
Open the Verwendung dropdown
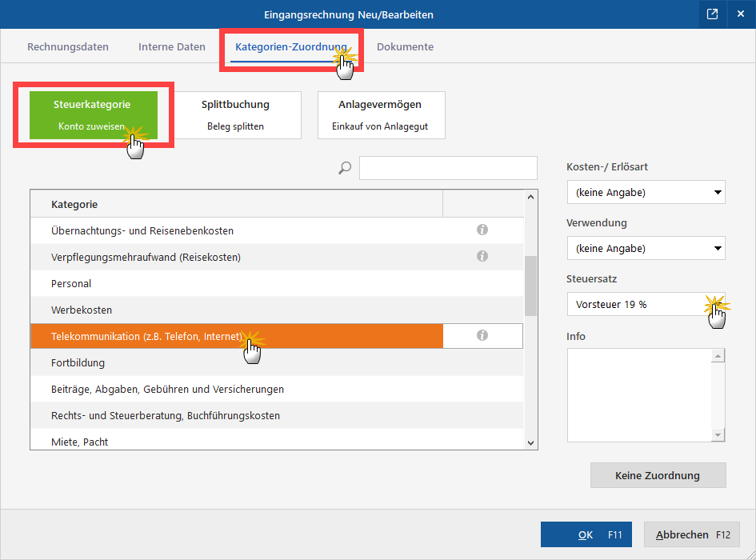coord(646,248)
